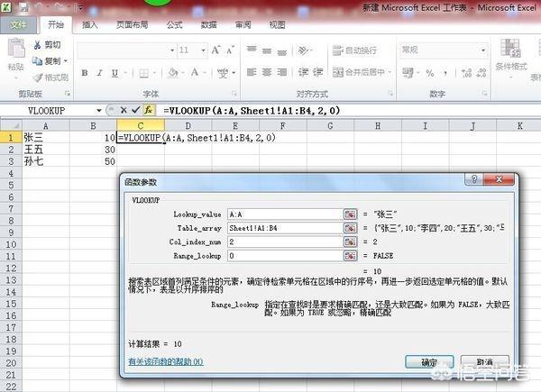Select the Format Painter (格式刷) tool

click(x=51, y=77)
